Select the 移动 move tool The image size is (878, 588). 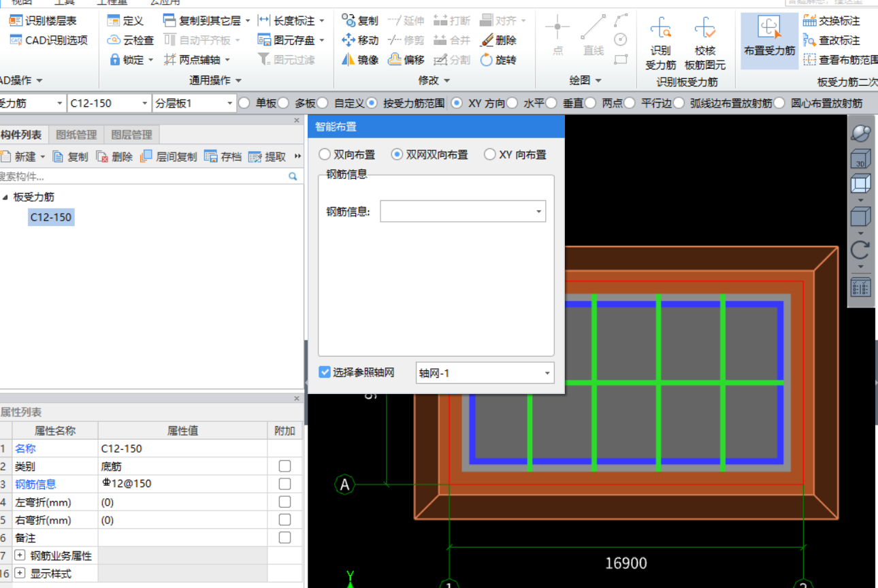click(360, 40)
